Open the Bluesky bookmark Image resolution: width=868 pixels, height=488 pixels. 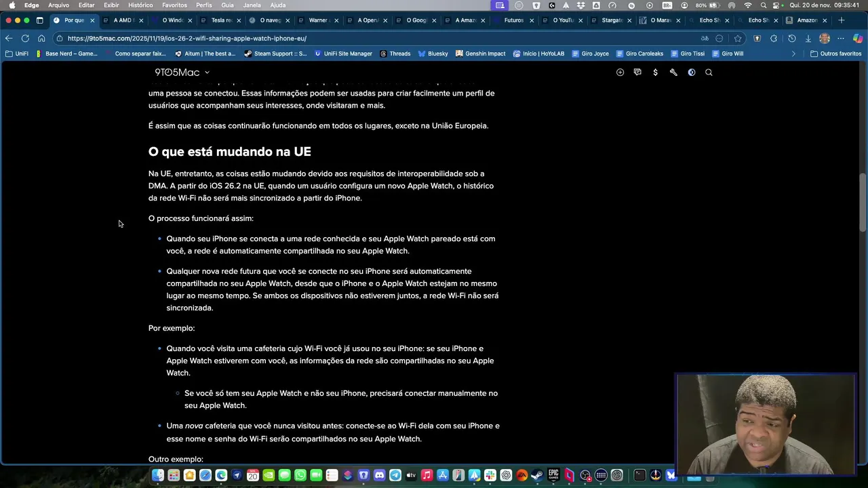(433, 54)
